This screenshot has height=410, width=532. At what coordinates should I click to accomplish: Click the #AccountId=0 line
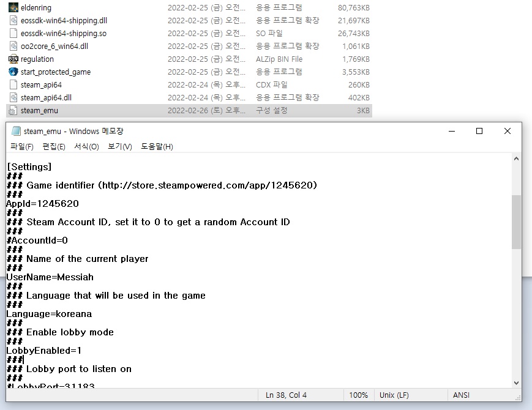[37, 240]
